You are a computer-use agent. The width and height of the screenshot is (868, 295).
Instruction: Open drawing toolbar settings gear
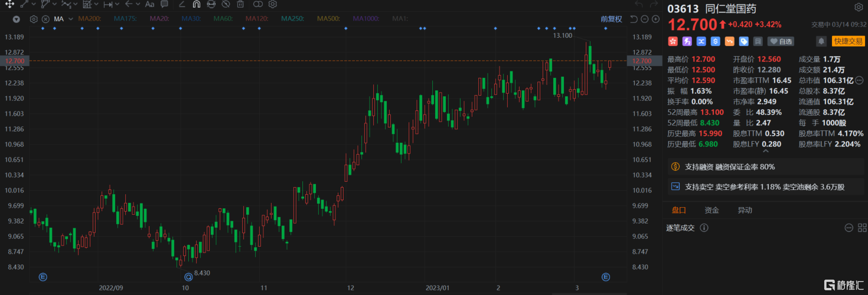[x=272, y=4]
